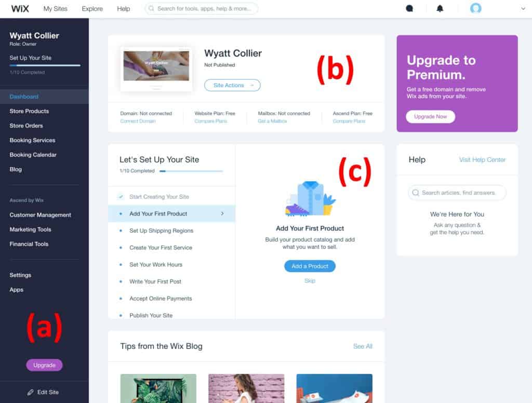This screenshot has width=532, height=403.
Task: Click the Add a Product button
Action: [x=310, y=266]
